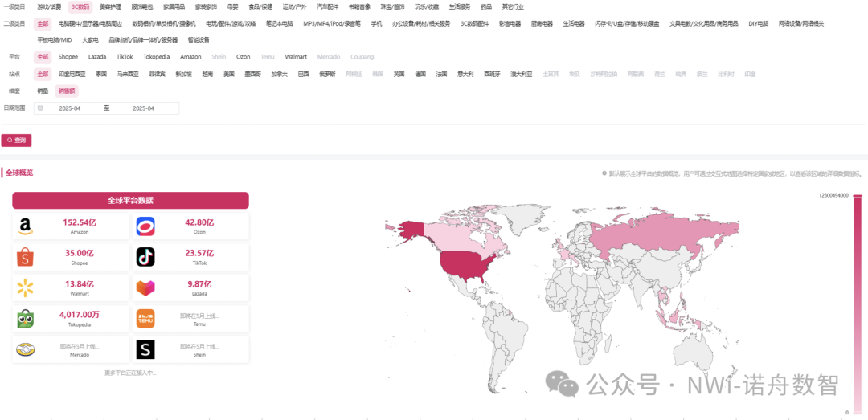This screenshot has width=868, height=420.
Task: Filter platform by Walmart
Action: (296, 57)
